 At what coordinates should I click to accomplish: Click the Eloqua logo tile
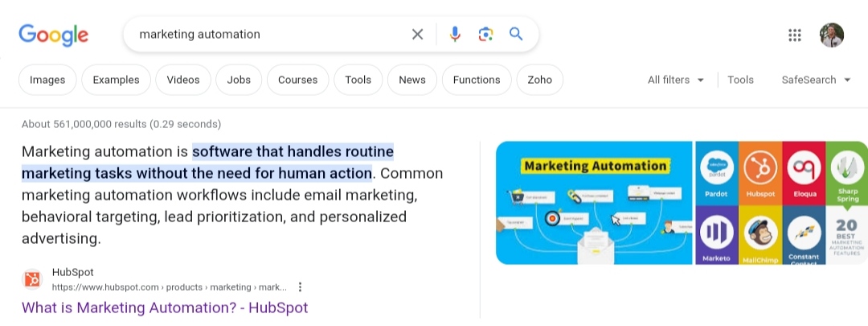[804, 174]
